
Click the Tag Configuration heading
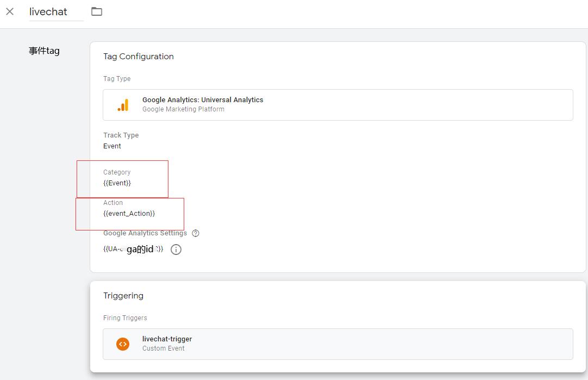pyautogui.click(x=139, y=57)
